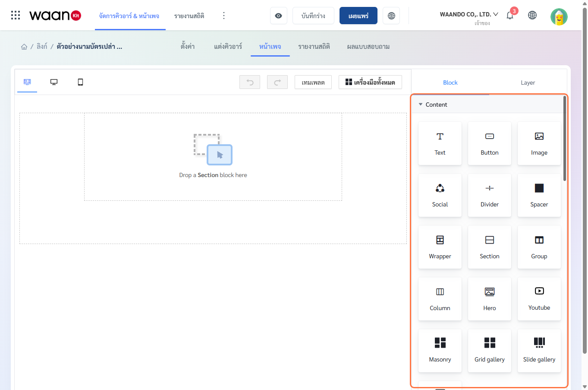This screenshot has width=588, height=390.
Task: Click the เครื่องมือทั้งหมด all tools button
Action: 370,82
